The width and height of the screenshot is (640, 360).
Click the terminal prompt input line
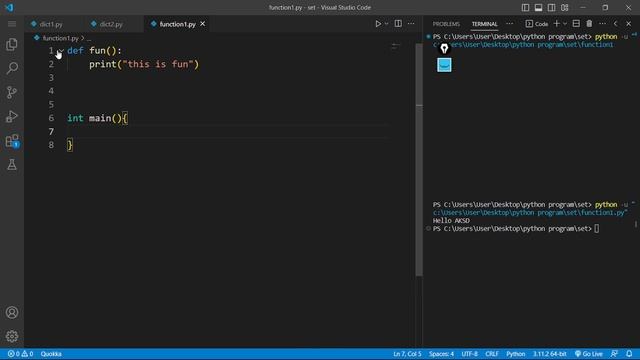516,229
